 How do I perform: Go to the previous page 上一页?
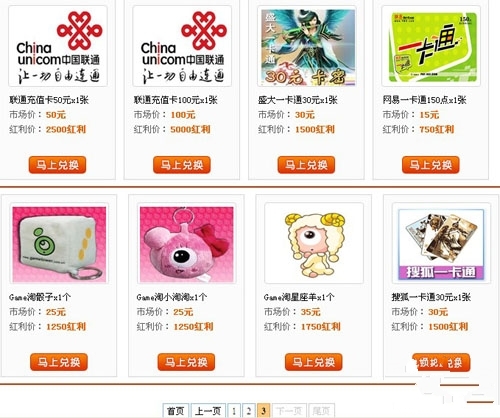[208, 411]
